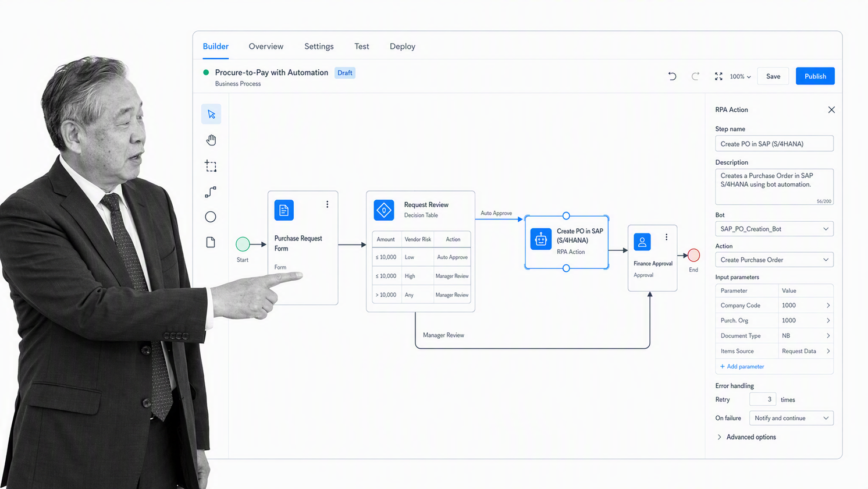The height and width of the screenshot is (489, 868).
Task: Click the Document Type value NB
Action: (786, 336)
